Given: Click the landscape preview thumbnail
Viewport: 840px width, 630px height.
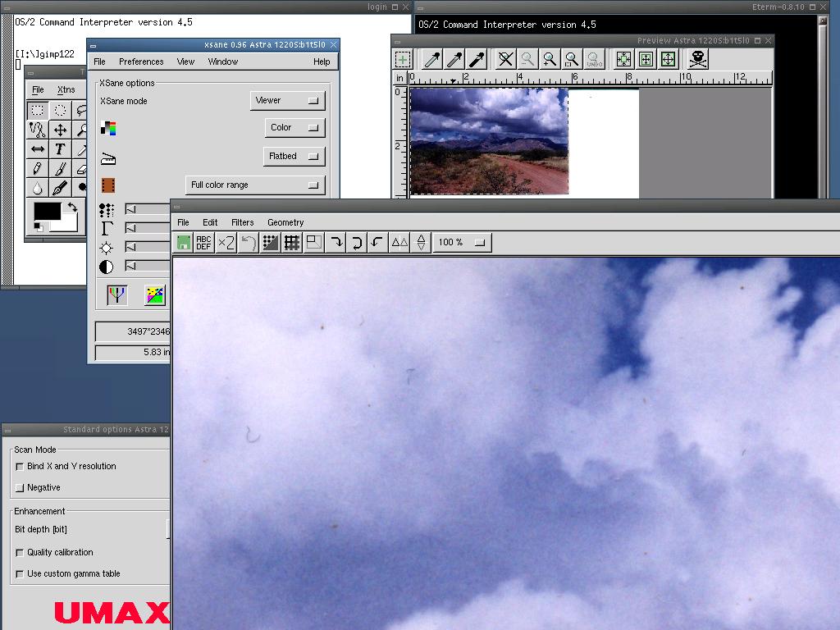Looking at the screenshot, I should click(x=489, y=141).
